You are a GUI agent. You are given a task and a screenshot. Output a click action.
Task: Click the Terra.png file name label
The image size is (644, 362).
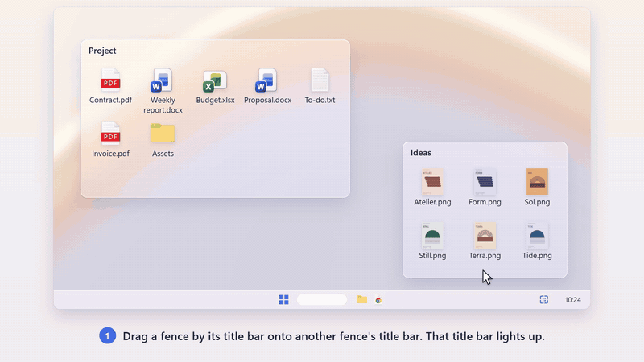tap(485, 256)
